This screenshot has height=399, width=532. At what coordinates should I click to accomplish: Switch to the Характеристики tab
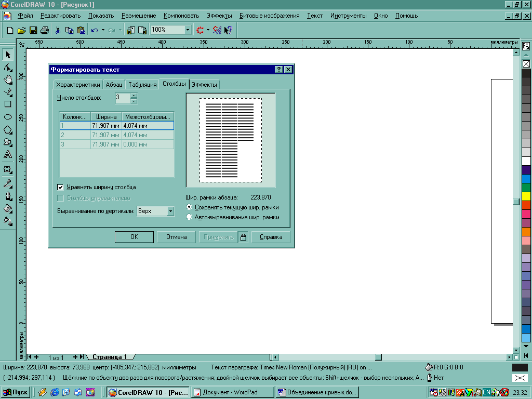pos(78,85)
